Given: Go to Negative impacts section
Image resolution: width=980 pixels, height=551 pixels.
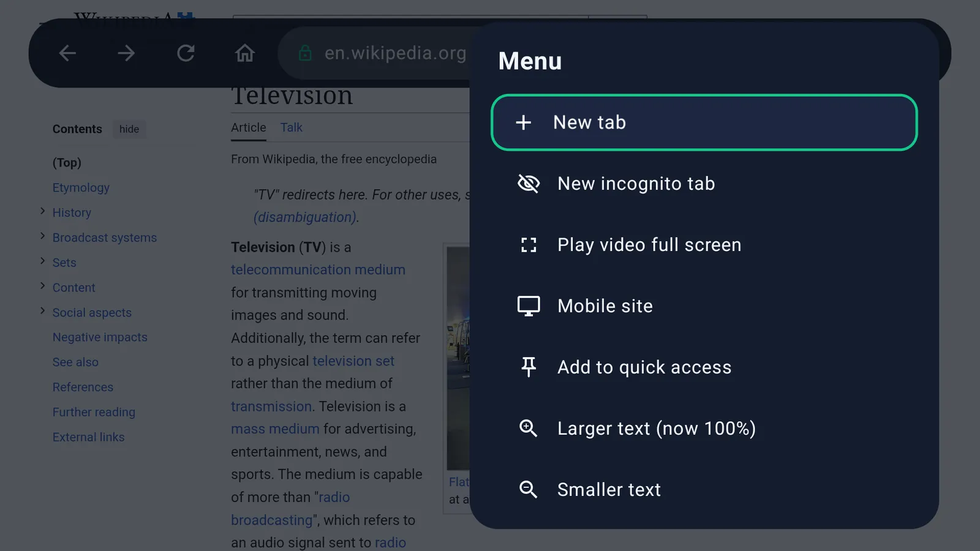Looking at the screenshot, I should 100,337.
